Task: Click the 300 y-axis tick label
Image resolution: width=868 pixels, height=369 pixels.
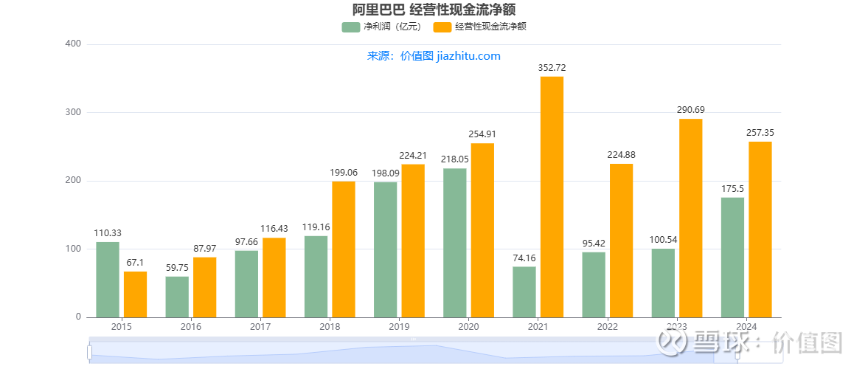Action: pos(74,112)
